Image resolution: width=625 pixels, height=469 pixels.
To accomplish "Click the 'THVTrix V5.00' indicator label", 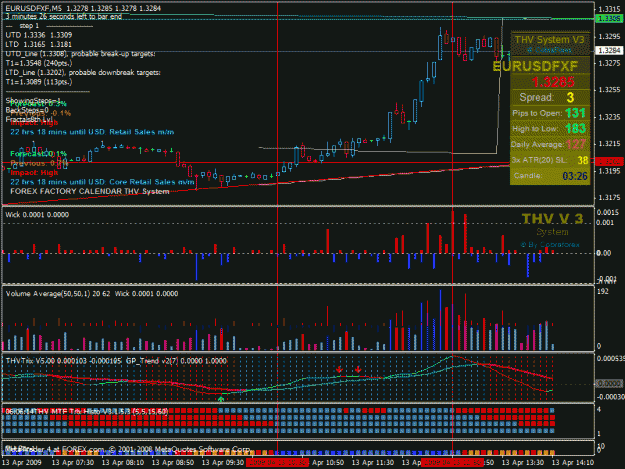I will point(29,361).
